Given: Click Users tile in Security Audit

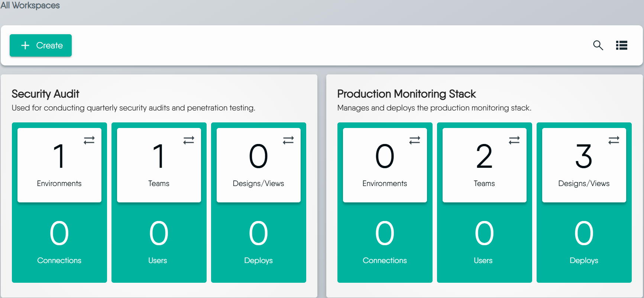Looking at the screenshot, I should click(159, 242).
